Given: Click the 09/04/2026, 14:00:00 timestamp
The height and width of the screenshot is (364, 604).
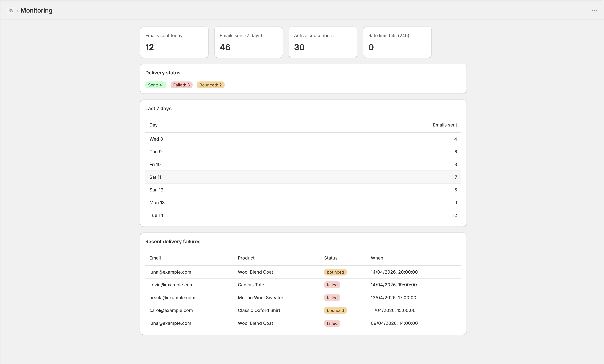Looking at the screenshot, I should [394, 323].
